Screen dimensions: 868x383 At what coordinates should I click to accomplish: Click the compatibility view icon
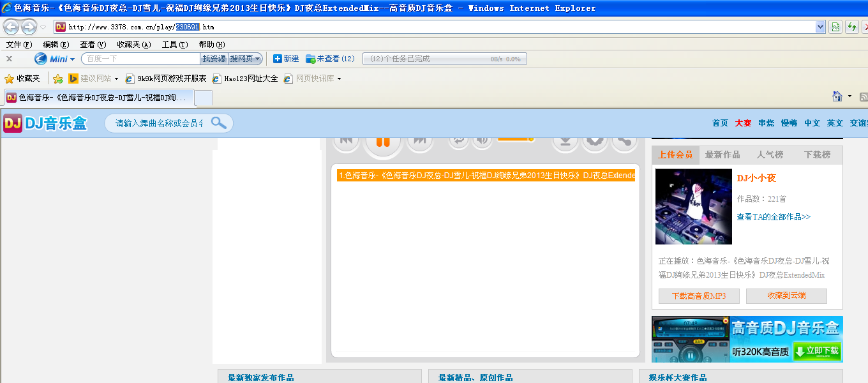click(x=835, y=27)
